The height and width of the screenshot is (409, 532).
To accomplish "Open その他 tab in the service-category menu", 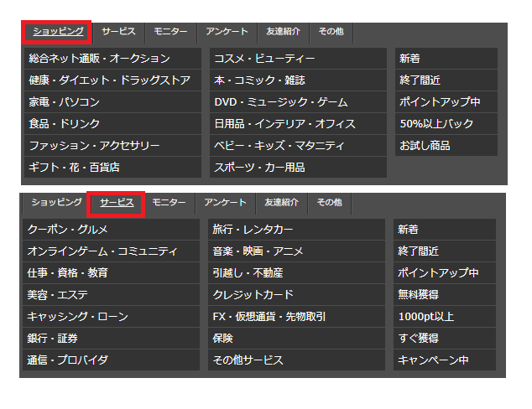I will click(330, 203).
